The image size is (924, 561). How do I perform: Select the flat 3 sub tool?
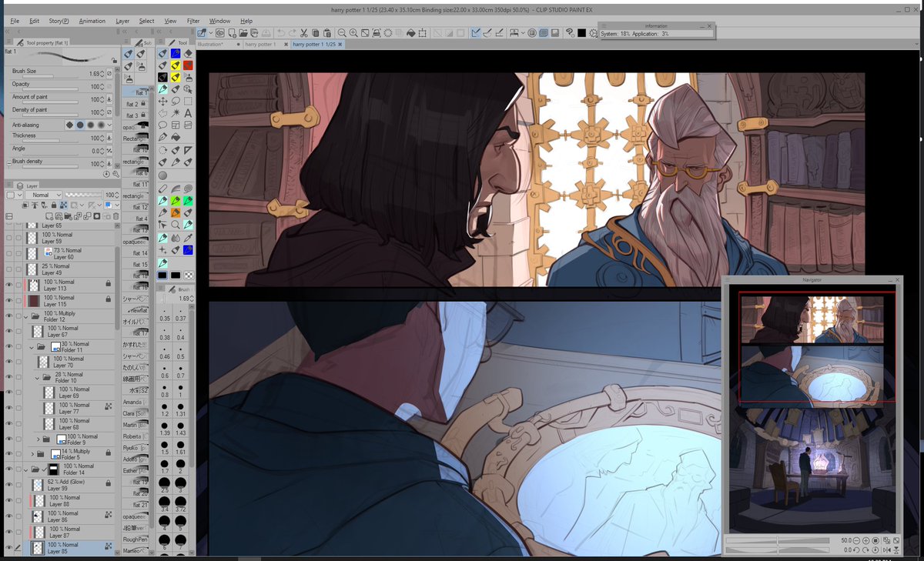pos(135,115)
